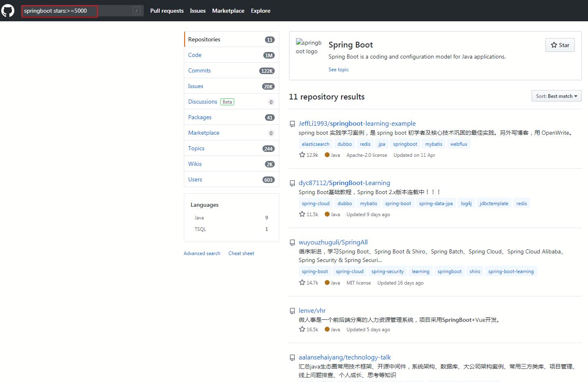Select the springboot tag under JeffLi1993 repo

click(405, 144)
